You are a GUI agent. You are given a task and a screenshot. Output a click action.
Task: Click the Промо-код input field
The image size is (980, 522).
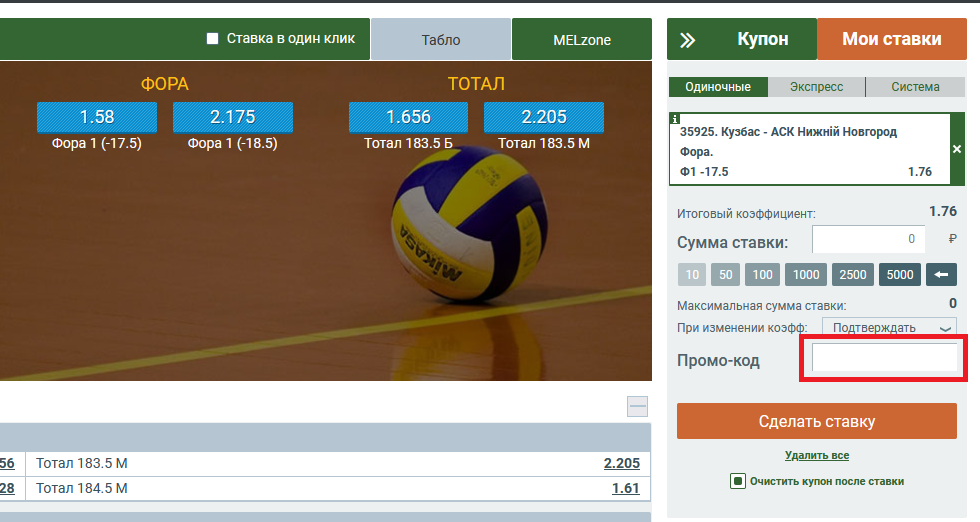point(884,358)
